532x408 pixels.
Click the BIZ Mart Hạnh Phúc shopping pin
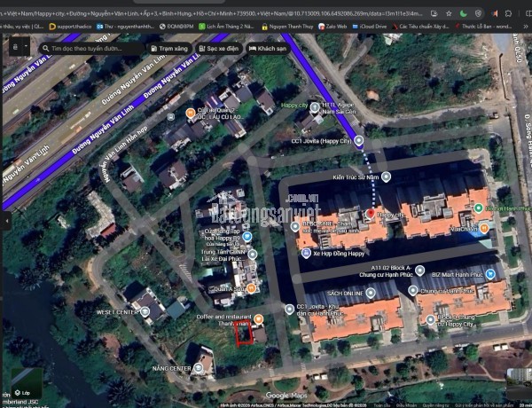click(x=490, y=274)
